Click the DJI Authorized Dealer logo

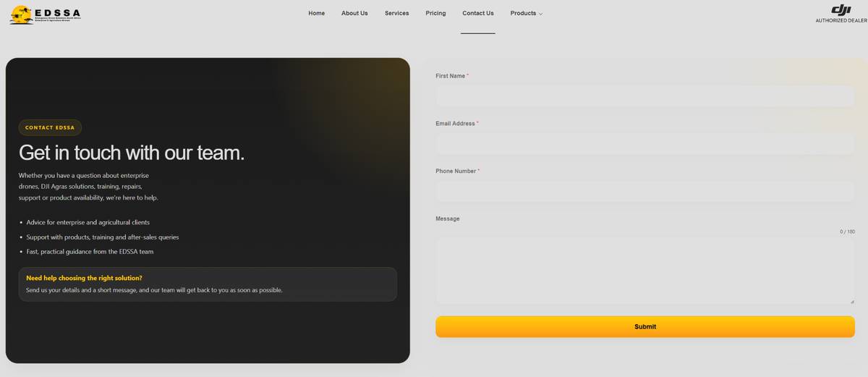tap(841, 14)
